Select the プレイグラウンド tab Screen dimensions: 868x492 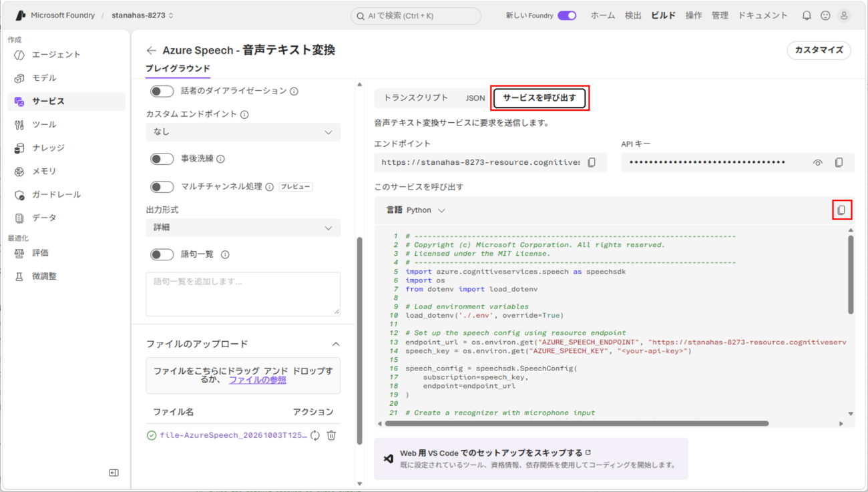pyautogui.click(x=178, y=68)
